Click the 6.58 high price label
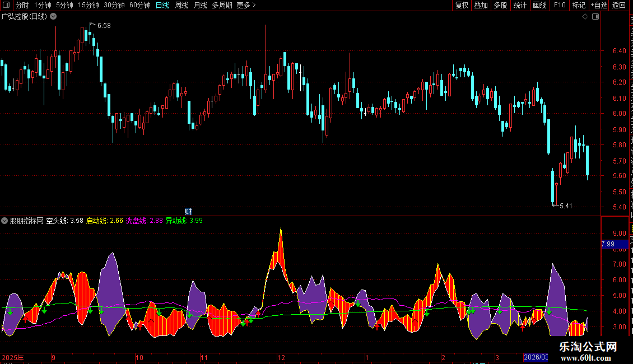Image resolution: width=633 pixels, height=364 pixels. click(x=104, y=26)
